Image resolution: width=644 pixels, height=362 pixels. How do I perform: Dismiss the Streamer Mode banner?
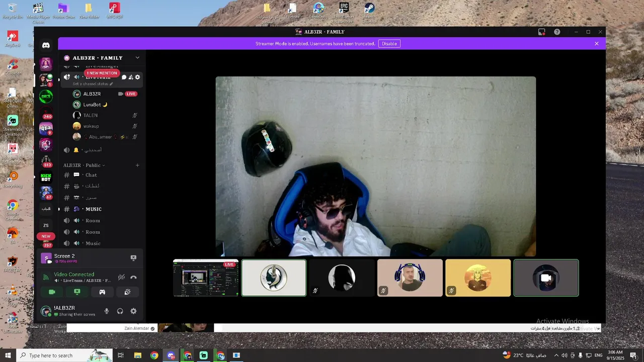click(597, 44)
